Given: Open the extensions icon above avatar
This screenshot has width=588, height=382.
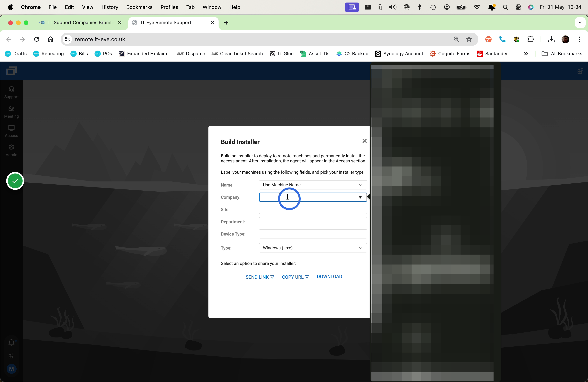Looking at the screenshot, I should pos(11,356).
